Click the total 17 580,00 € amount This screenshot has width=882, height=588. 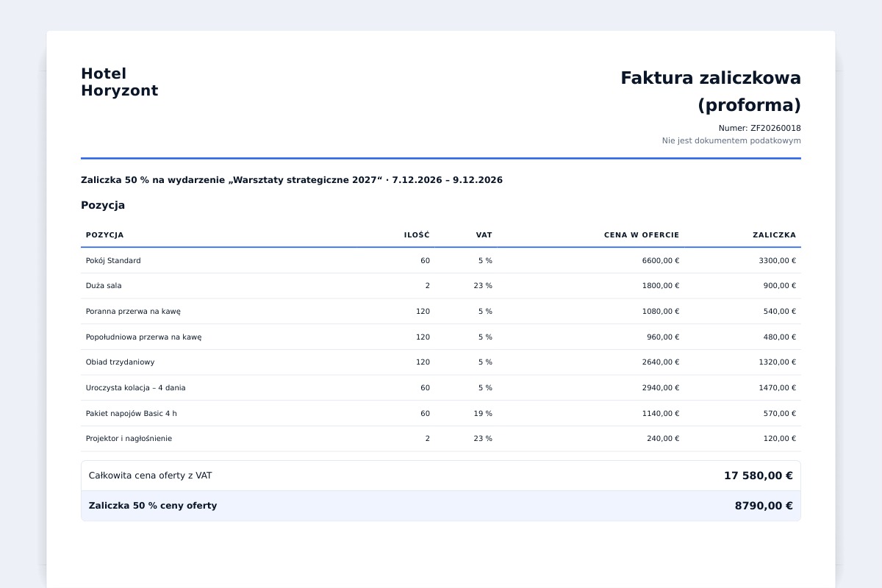click(x=759, y=476)
